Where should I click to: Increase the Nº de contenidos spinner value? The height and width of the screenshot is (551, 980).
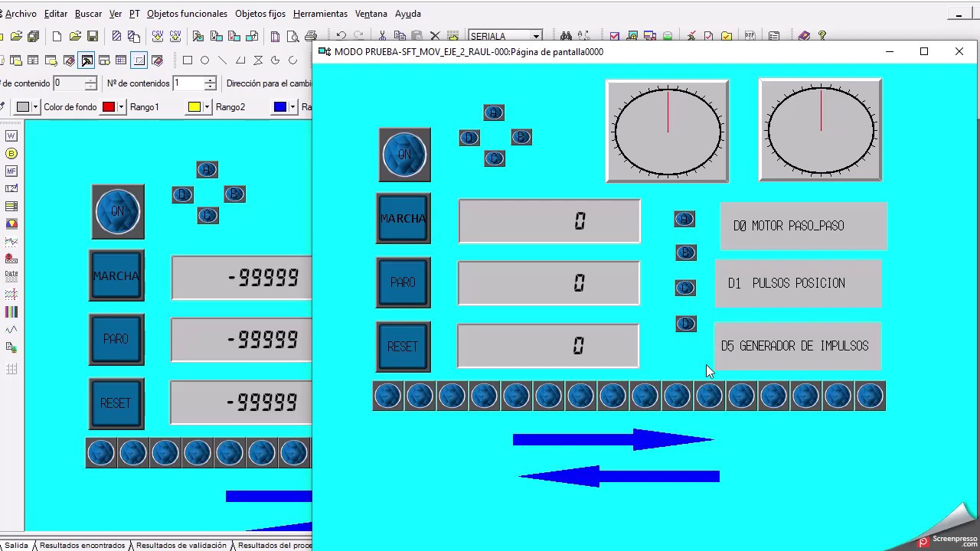[211, 80]
